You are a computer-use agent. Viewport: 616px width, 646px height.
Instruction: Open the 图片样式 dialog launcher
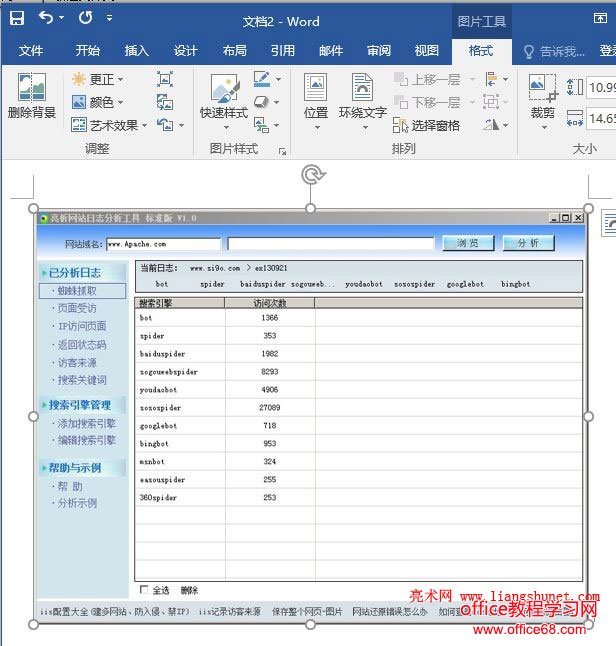(x=282, y=152)
